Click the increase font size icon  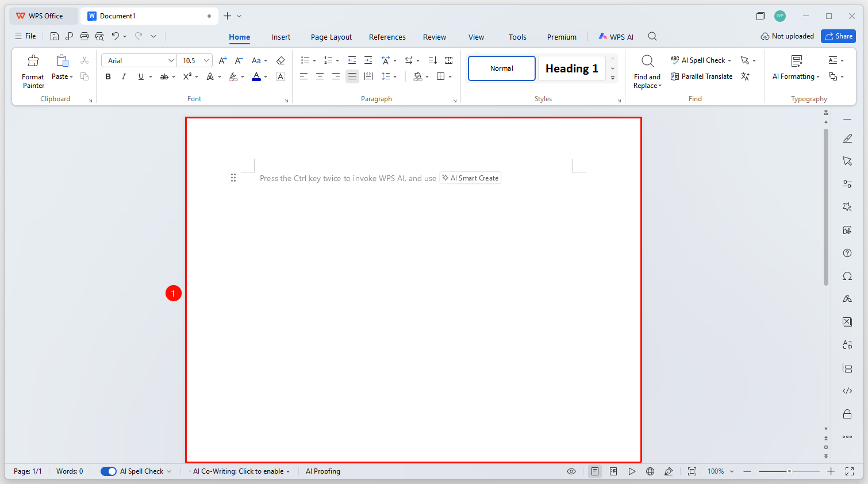[x=223, y=60]
